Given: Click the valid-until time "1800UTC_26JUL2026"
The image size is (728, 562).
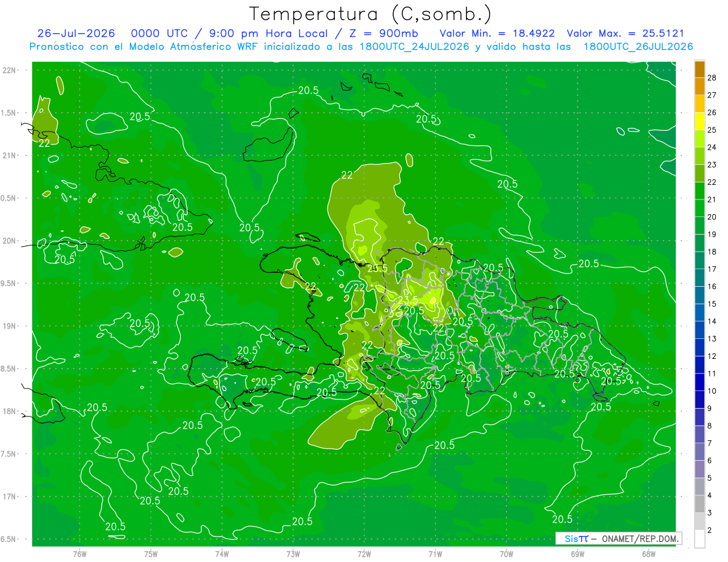Looking at the screenshot, I should [x=638, y=47].
